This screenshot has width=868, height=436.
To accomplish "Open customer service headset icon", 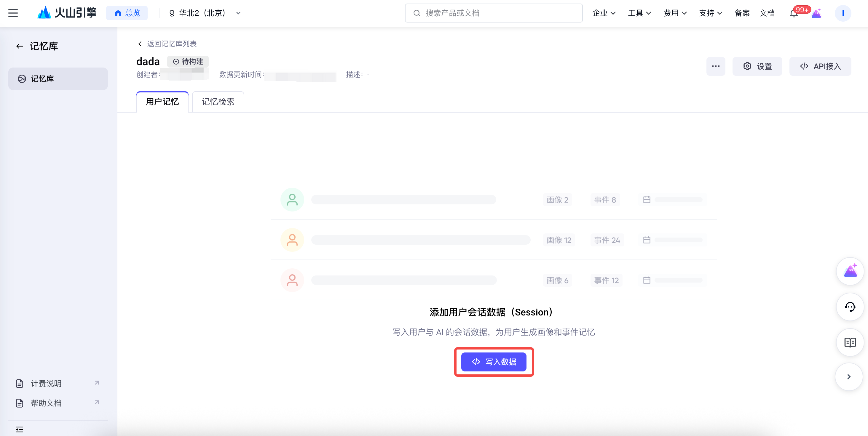I will click(x=850, y=307).
